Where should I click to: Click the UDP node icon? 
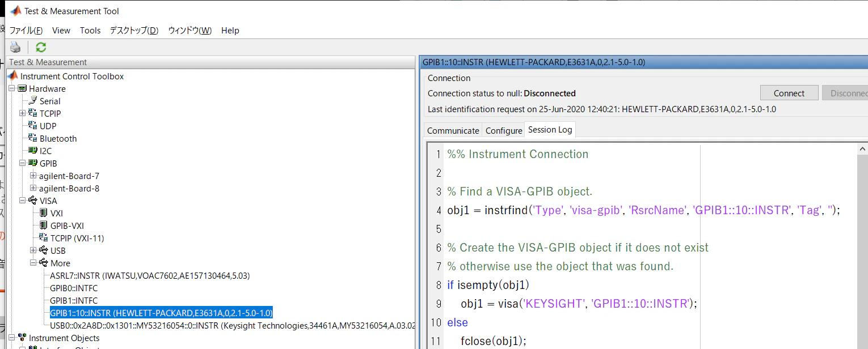tap(33, 126)
